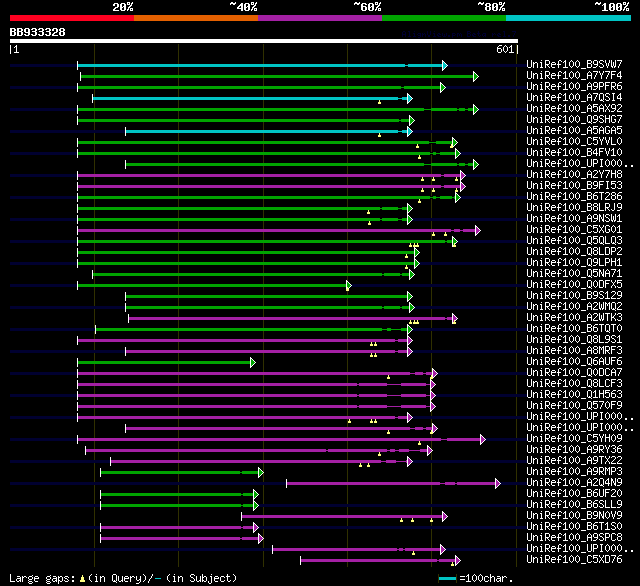The image size is (640, 586).
Task: Click the arrowhead ending the UniRef100_Q6AUF6 alignment
Action: tap(253, 362)
